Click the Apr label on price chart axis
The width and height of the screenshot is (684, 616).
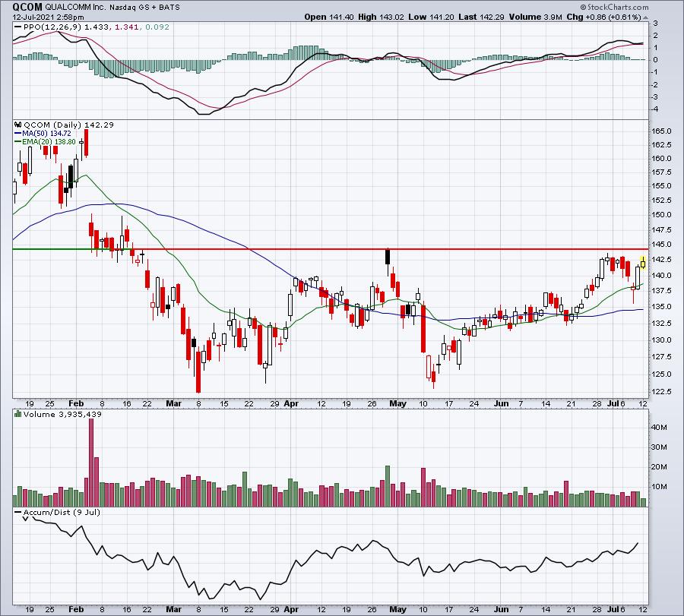(x=291, y=403)
